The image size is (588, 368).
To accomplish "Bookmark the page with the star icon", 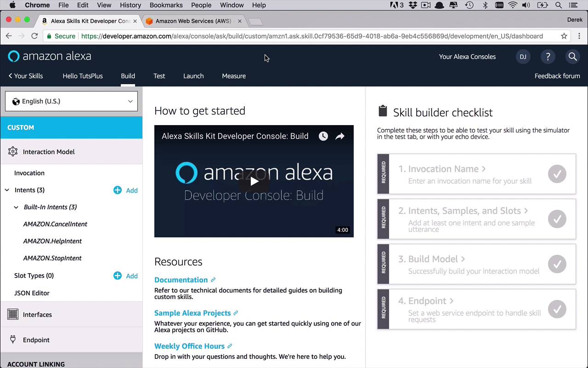I will click(x=564, y=36).
